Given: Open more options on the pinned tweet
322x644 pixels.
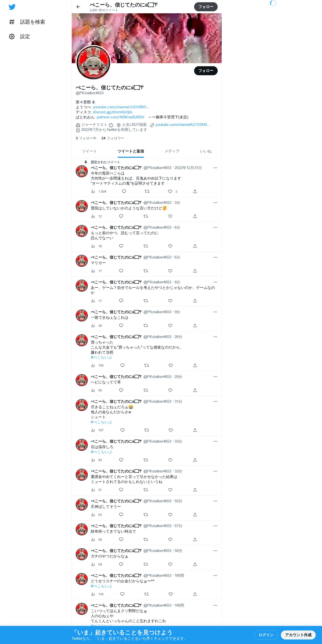Looking at the screenshot, I should [x=215, y=168].
